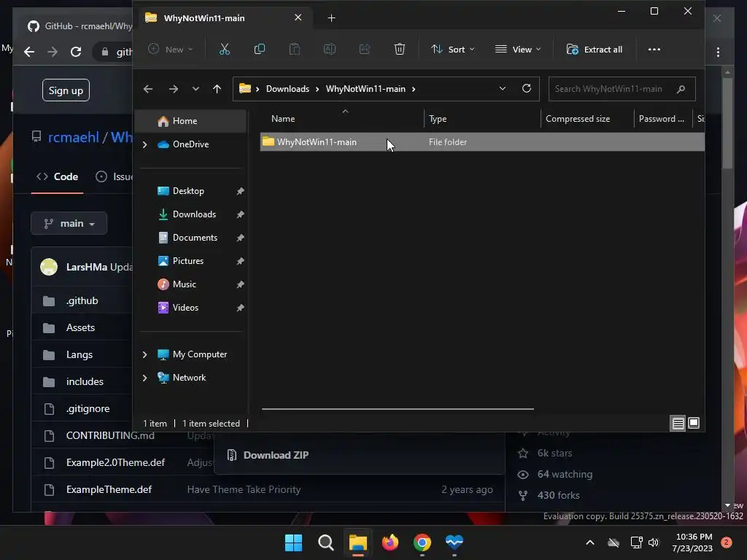
Task: Switch to the Code tab on GitHub
Action: coord(57,176)
